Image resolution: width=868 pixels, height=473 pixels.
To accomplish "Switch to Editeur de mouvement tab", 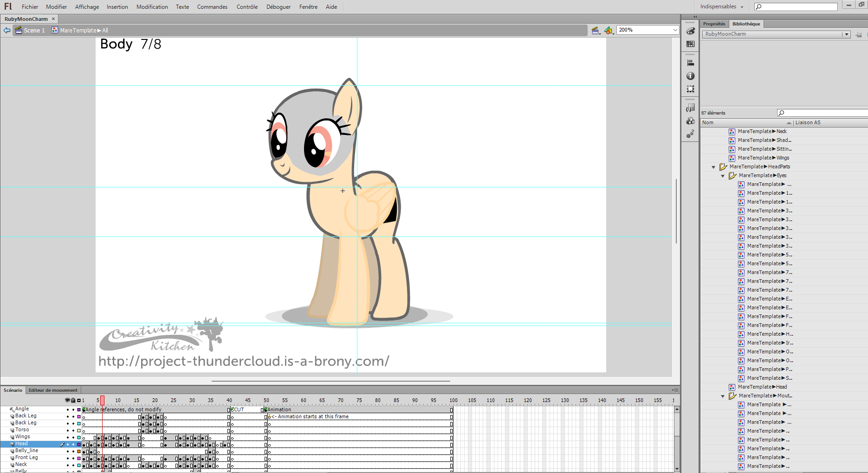I will 53,390.
